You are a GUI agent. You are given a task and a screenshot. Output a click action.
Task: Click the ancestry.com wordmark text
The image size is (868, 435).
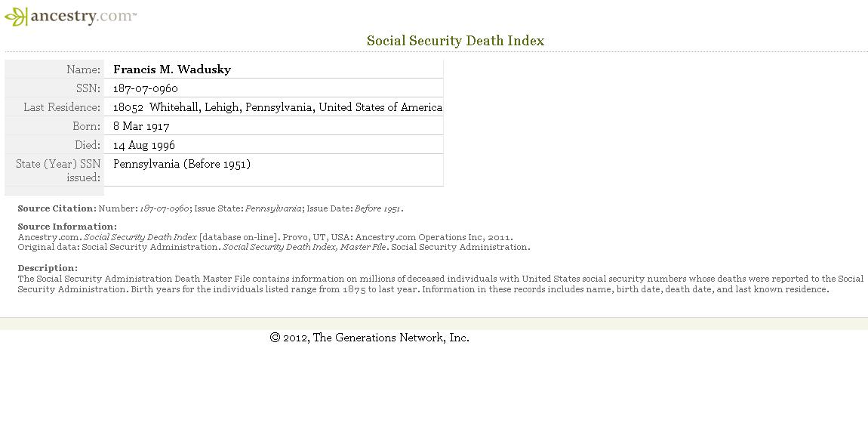pyautogui.click(x=83, y=16)
